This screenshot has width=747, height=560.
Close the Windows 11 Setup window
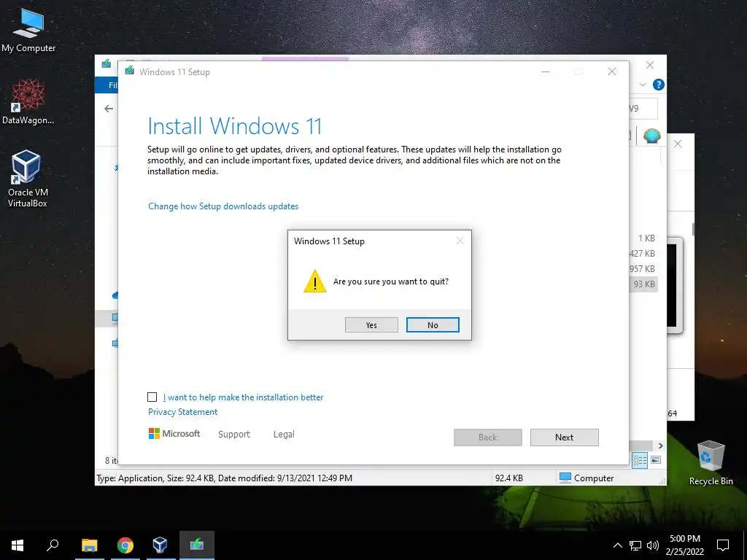tap(612, 72)
